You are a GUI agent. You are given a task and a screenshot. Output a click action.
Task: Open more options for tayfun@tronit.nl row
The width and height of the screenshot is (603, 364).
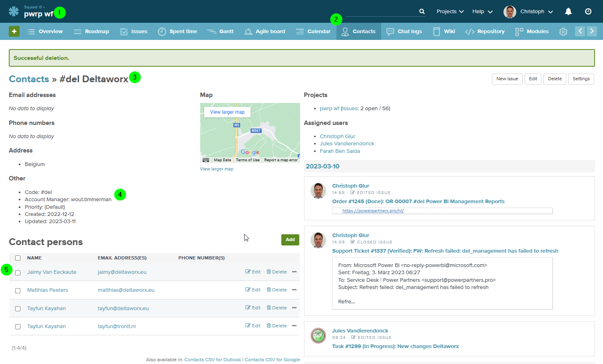[x=295, y=326]
